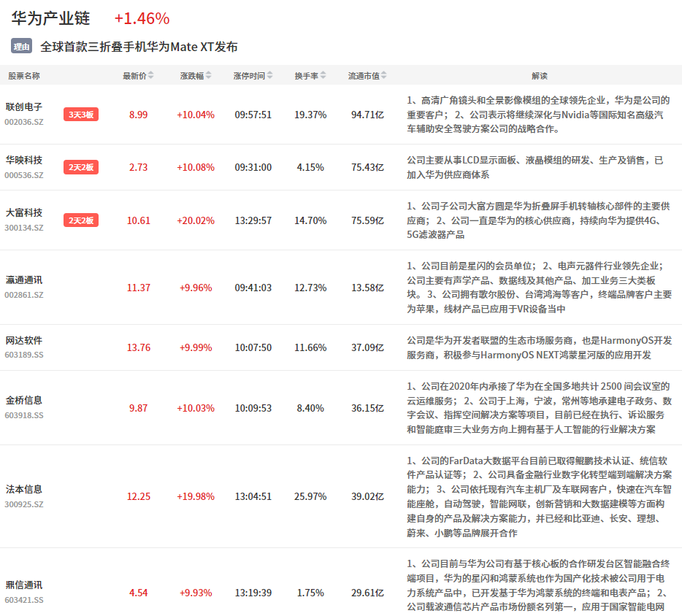Click the +19.98% change value

pyautogui.click(x=195, y=496)
